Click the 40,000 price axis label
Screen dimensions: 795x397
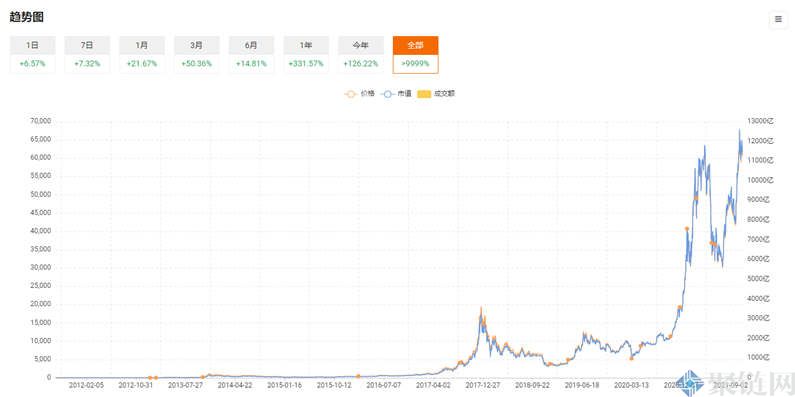[42, 231]
